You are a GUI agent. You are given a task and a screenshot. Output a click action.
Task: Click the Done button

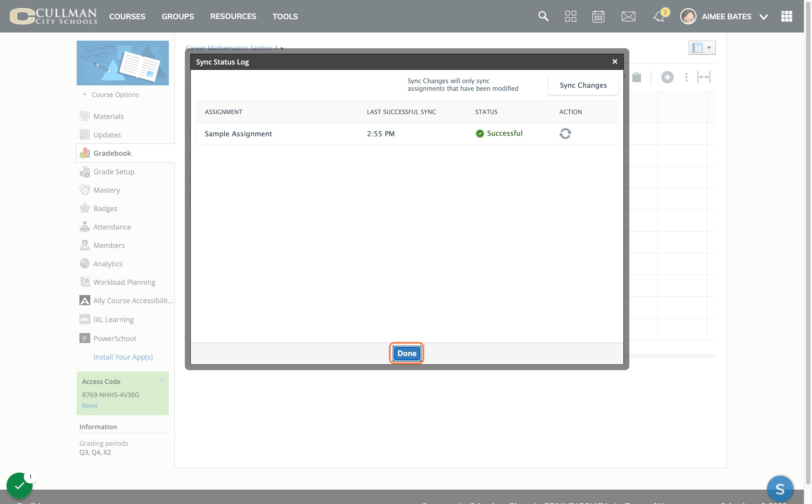407,353
